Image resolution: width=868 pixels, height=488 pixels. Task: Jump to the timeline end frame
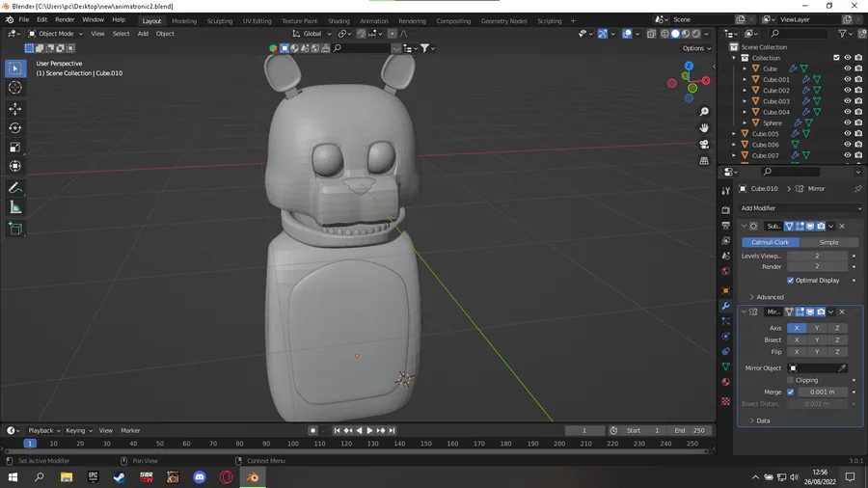(x=392, y=430)
